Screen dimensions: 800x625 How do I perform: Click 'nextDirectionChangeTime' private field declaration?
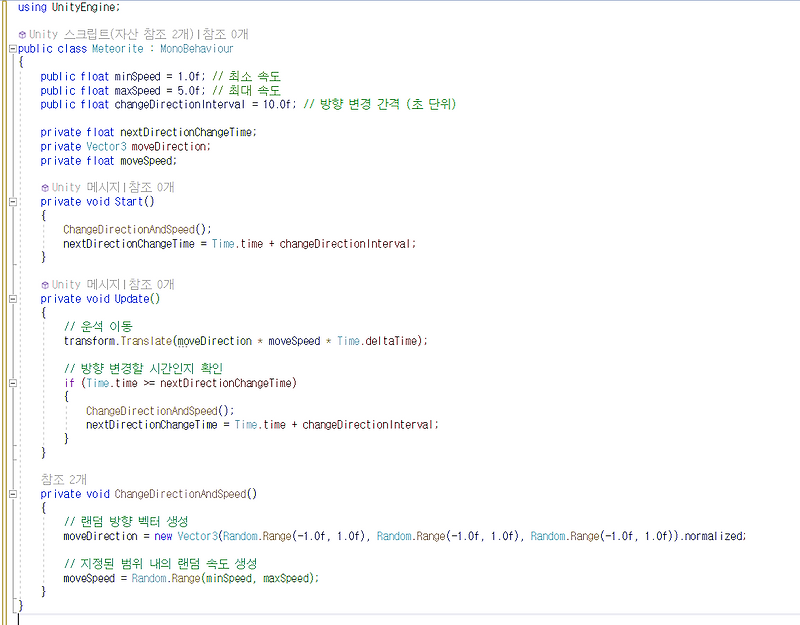click(187, 132)
